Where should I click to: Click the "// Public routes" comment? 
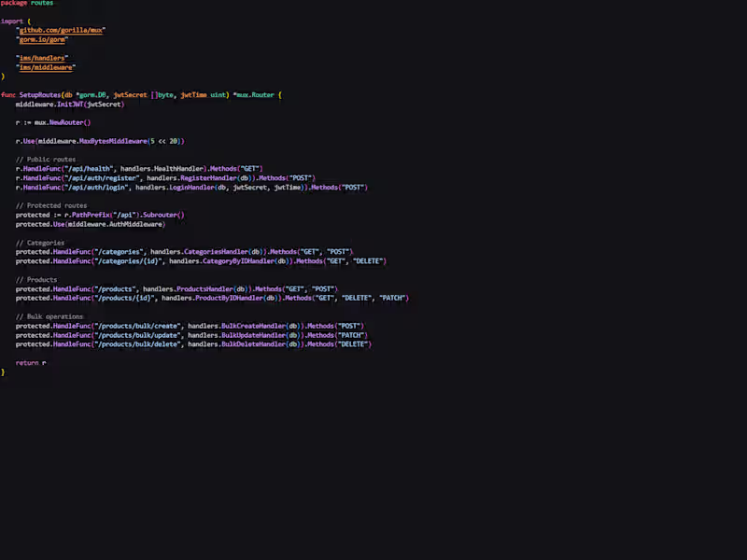(x=46, y=159)
